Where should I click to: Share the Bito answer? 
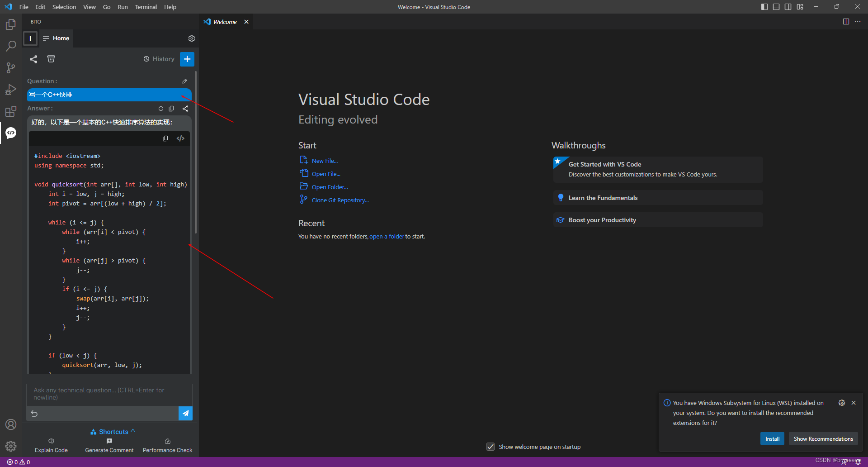185,109
